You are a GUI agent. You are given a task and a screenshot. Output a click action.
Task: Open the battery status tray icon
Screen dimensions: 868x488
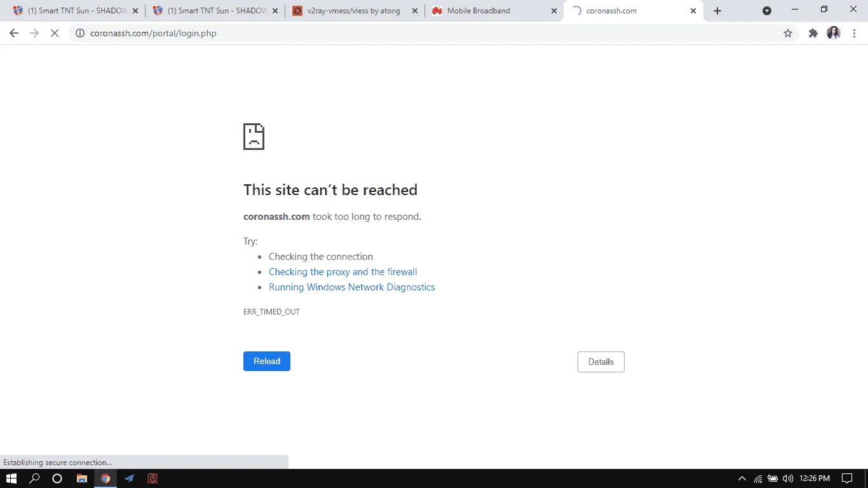click(773, 478)
